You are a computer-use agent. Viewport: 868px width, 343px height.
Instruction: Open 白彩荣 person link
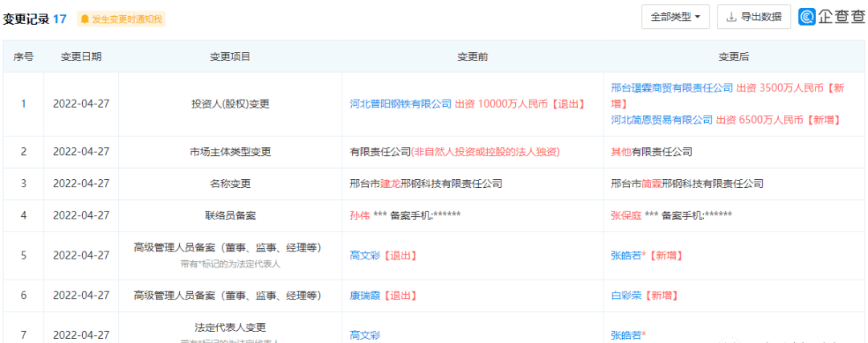tap(626, 295)
